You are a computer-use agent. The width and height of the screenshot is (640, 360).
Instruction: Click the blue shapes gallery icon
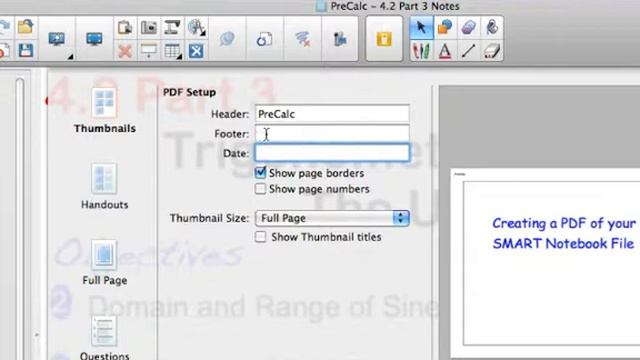(264, 39)
